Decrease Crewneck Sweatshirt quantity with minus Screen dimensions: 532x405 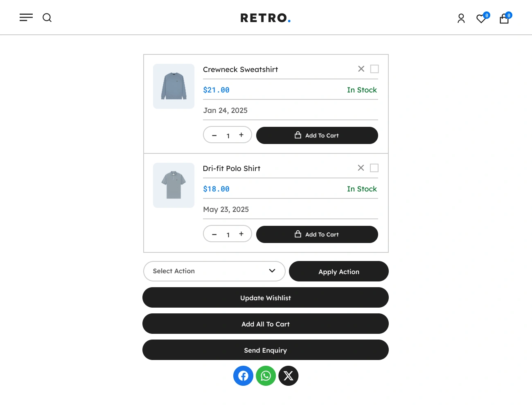click(214, 135)
